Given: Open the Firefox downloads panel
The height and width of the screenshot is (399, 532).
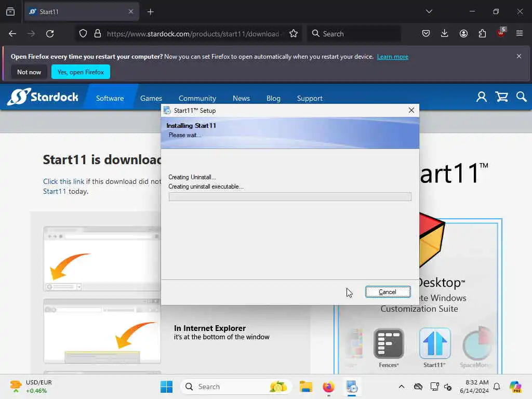Looking at the screenshot, I should point(445,34).
